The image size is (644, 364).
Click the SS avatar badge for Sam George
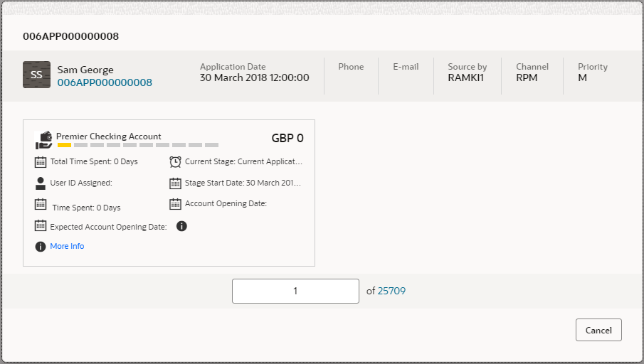coord(36,75)
